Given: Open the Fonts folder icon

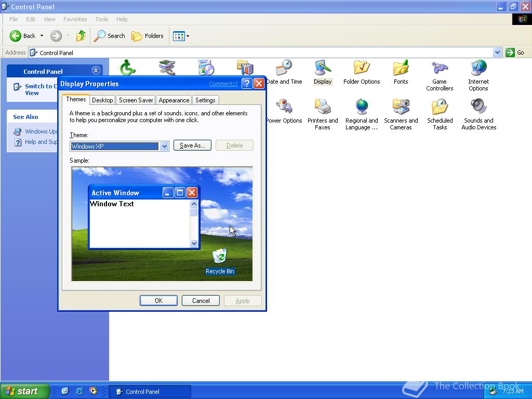Looking at the screenshot, I should click(x=401, y=72).
